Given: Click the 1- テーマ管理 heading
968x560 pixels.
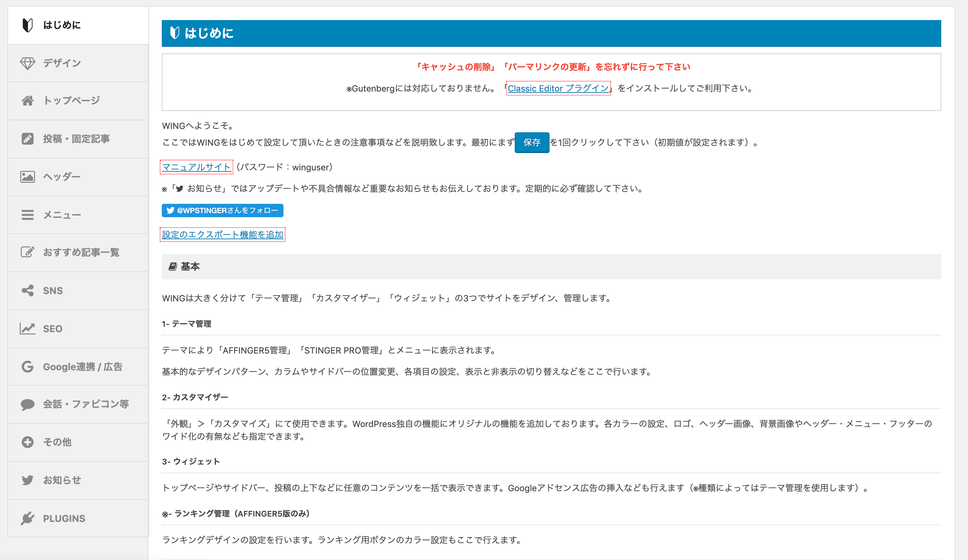Looking at the screenshot, I should coord(186,324).
